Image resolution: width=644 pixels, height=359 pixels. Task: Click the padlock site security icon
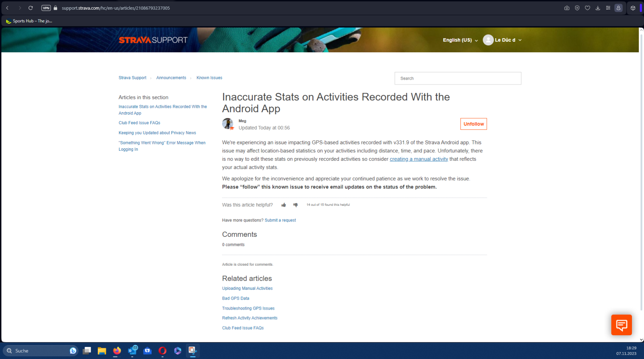[x=56, y=8]
